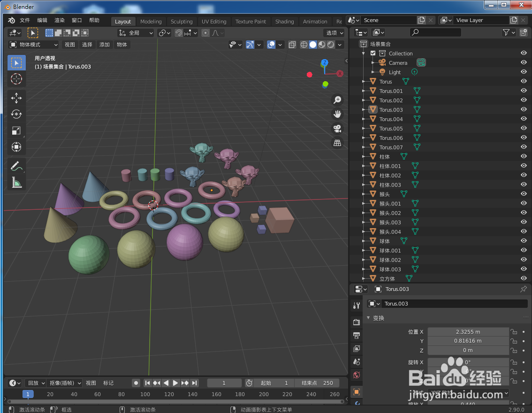This screenshot has height=413, width=532.
Task: Open the 选项 dropdown in the viewport header
Action: point(334,33)
